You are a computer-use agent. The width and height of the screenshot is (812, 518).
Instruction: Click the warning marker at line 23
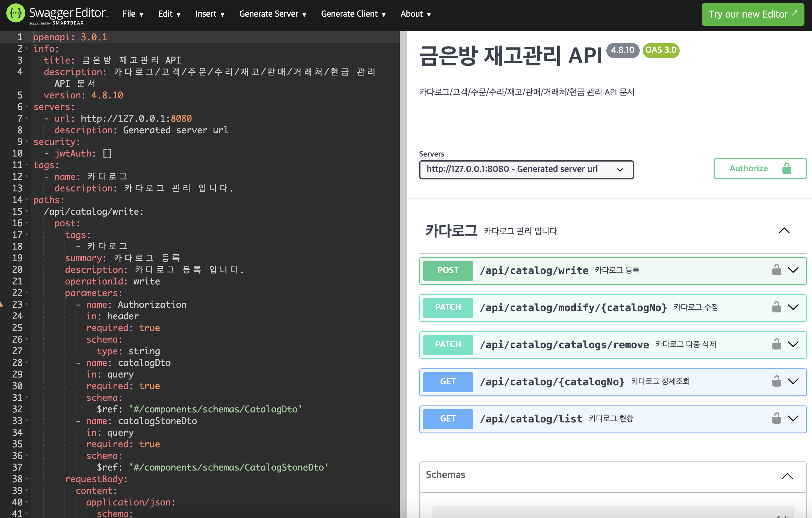coord(1,304)
